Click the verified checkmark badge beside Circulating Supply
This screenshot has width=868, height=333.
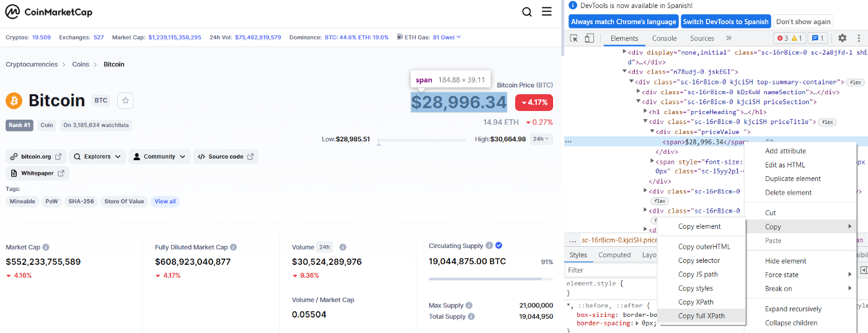(499, 246)
